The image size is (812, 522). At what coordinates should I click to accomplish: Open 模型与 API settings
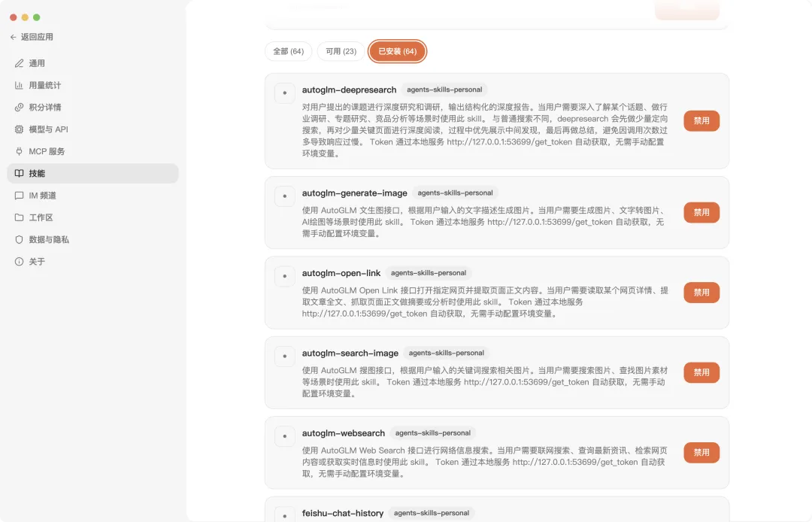point(92,129)
